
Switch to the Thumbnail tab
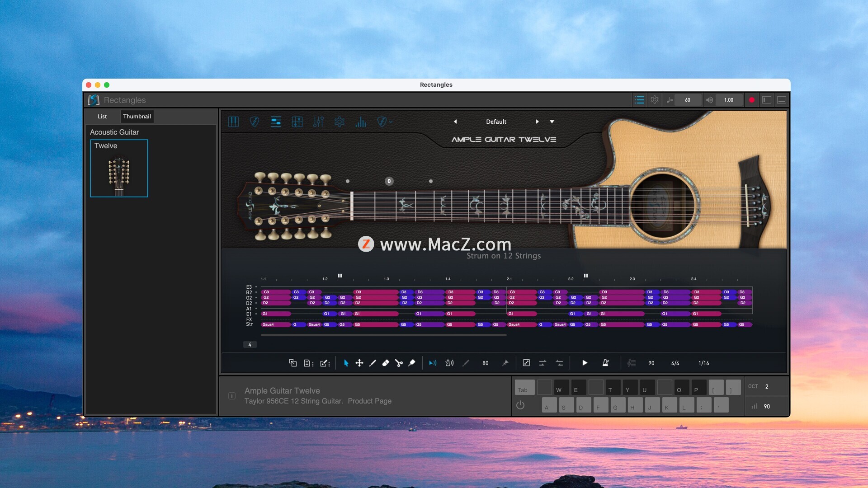tap(137, 116)
